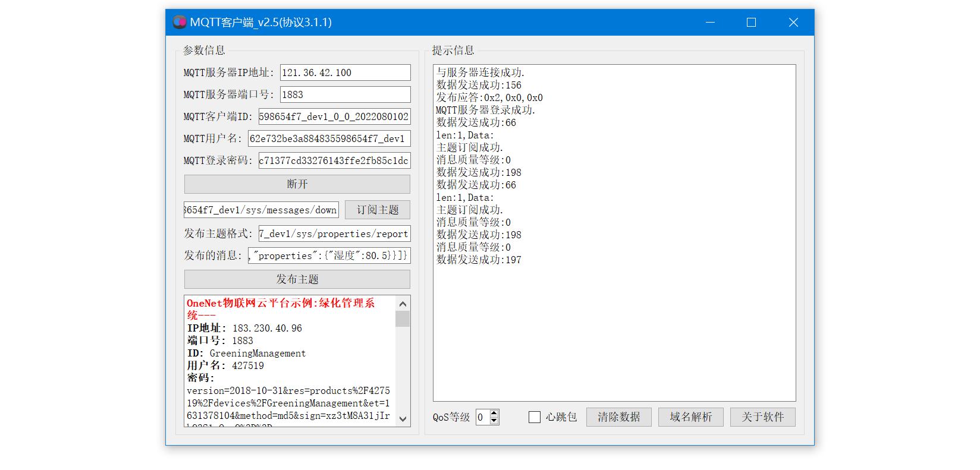Maximize the MQTT client window

(752, 23)
